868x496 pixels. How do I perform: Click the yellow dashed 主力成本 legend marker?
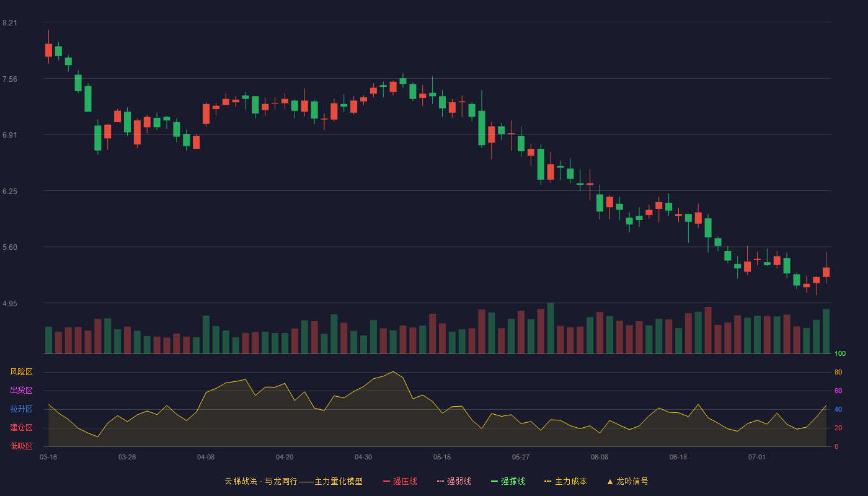(548, 481)
